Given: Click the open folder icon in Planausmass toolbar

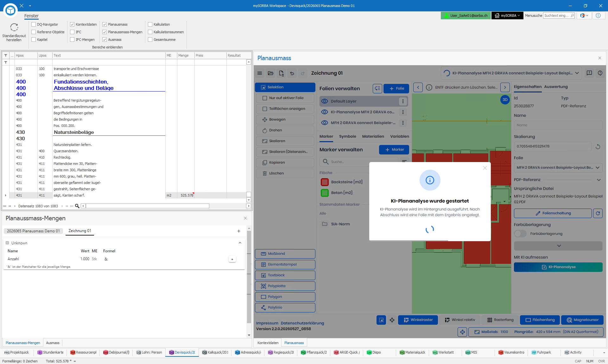Looking at the screenshot, I should tap(270, 73).
